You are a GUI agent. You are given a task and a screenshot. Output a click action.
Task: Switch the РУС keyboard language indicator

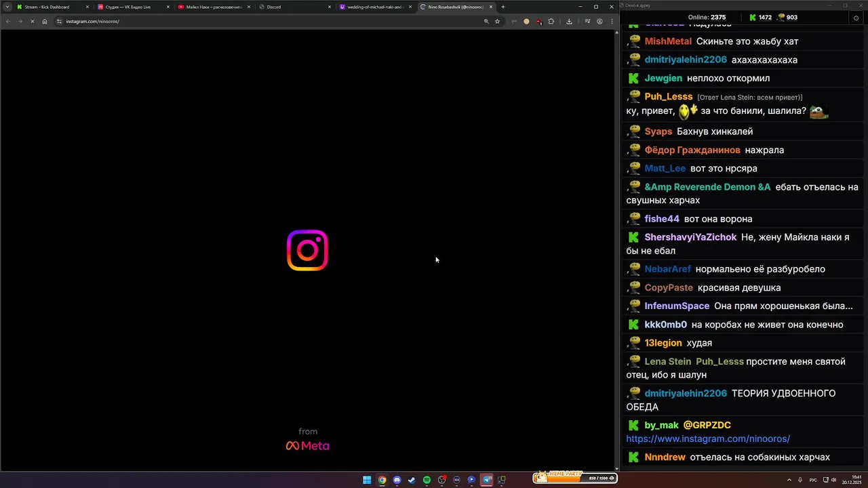pos(813,480)
